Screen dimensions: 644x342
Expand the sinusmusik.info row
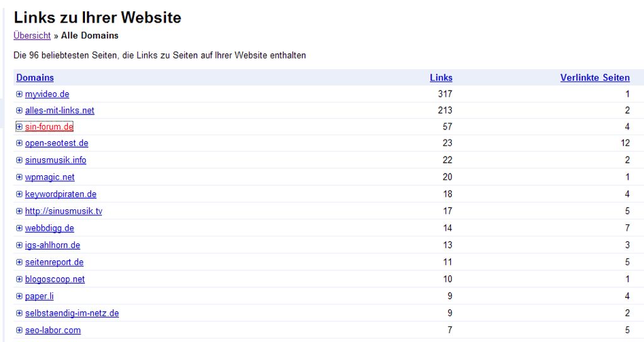coord(19,160)
